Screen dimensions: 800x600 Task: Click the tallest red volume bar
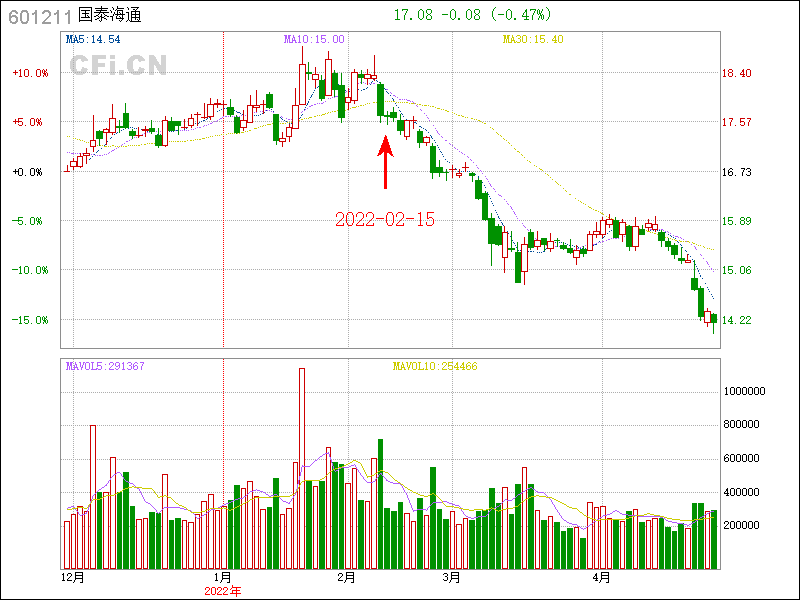pyautogui.click(x=302, y=467)
